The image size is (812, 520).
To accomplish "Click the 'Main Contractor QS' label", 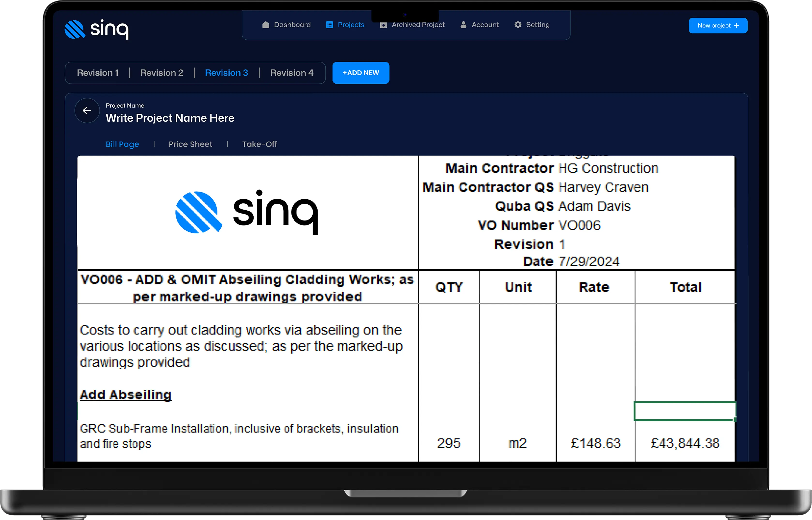I will click(488, 187).
